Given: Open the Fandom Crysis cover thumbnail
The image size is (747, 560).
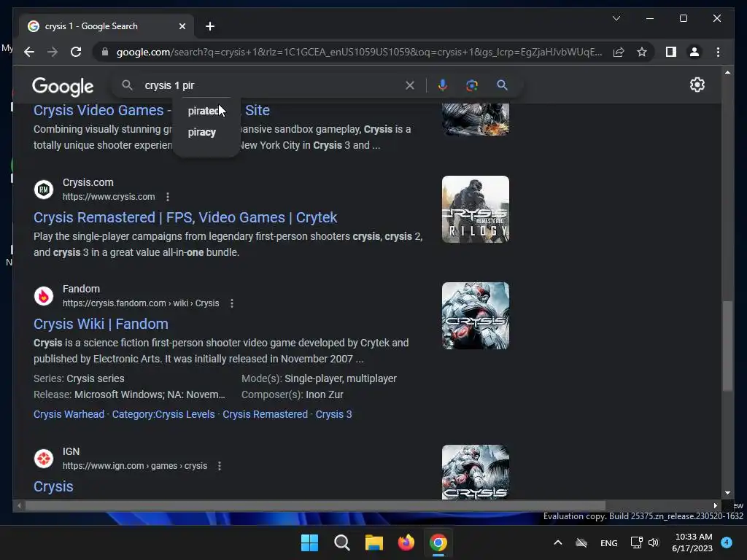Looking at the screenshot, I should (476, 316).
